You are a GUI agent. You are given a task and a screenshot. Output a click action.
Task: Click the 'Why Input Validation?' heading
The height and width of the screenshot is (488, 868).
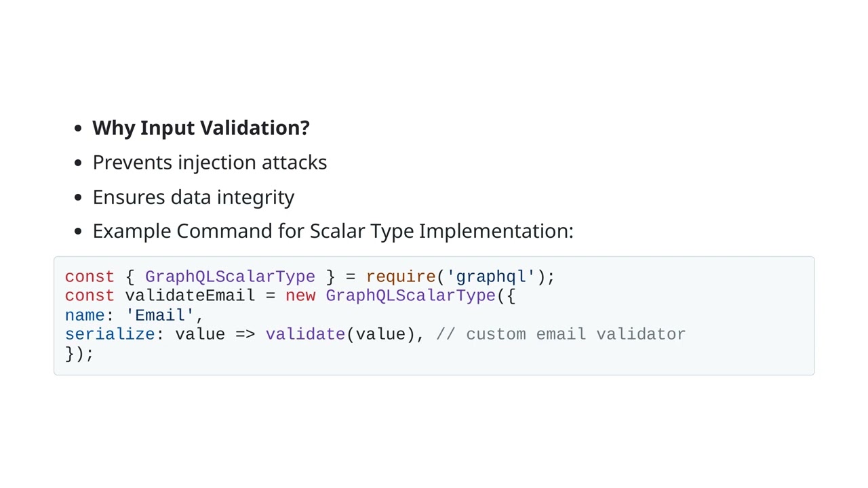pyautogui.click(x=201, y=128)
